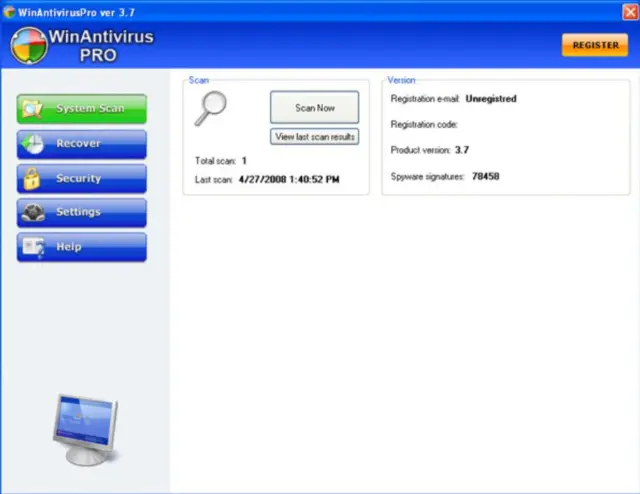Screen dimensions: 640x494
Task: Click the orange REGISTER button
Action: tap(595, 45)
